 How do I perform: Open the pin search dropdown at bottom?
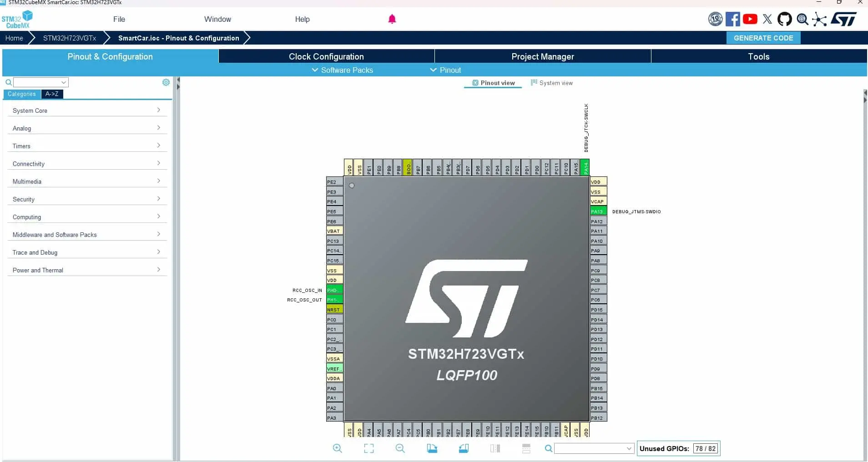(x=594, y=448)
